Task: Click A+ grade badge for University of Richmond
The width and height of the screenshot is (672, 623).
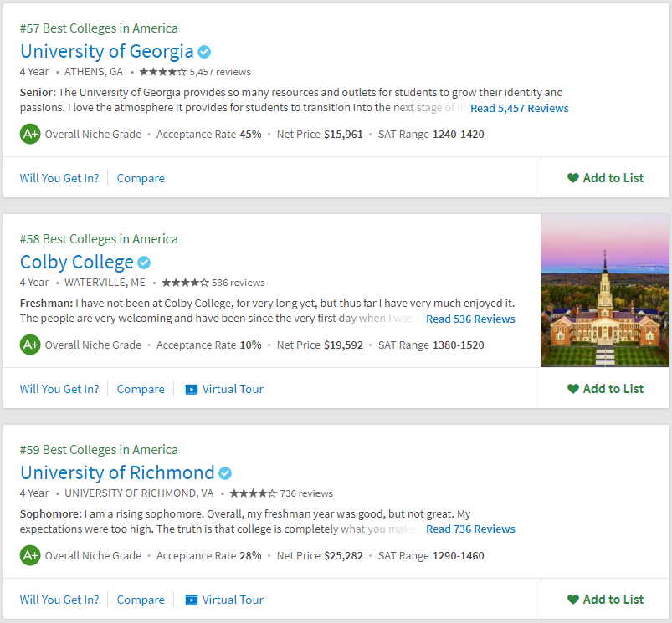Action: [30, 555]
